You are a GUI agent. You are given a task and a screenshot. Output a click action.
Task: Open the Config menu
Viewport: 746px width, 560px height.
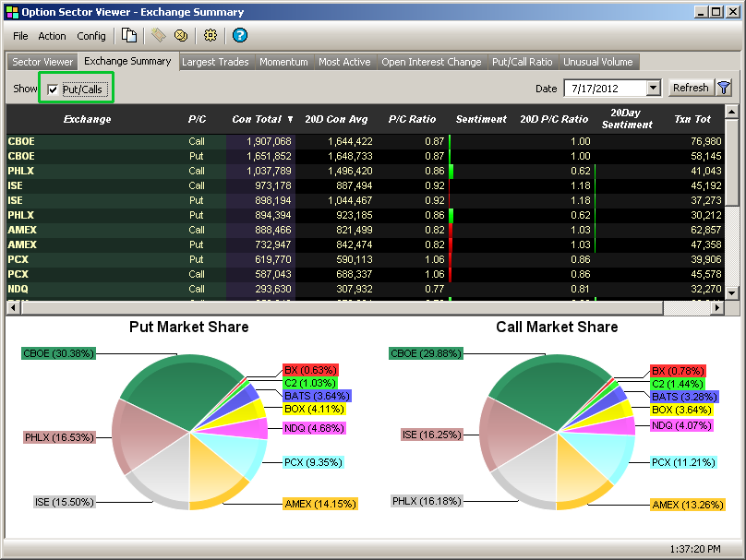coord(91,36)
